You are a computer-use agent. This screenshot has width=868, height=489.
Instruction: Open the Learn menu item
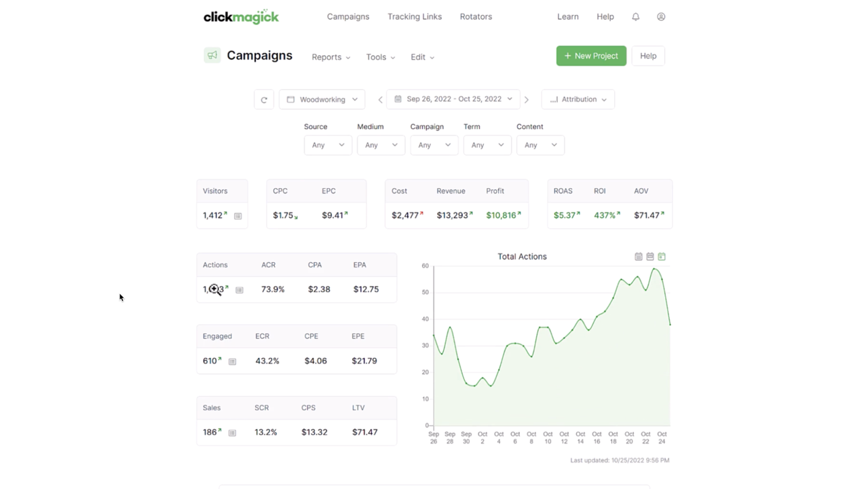tap(568, 17)
